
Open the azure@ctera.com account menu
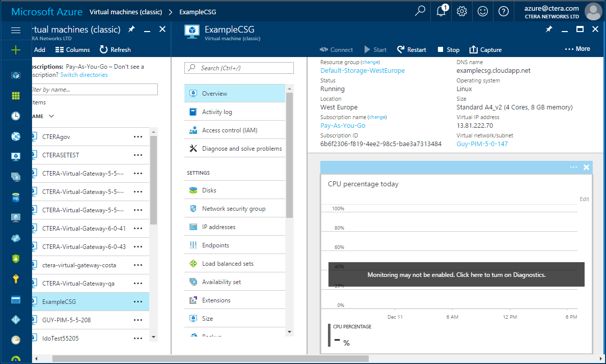click(563, 12)
